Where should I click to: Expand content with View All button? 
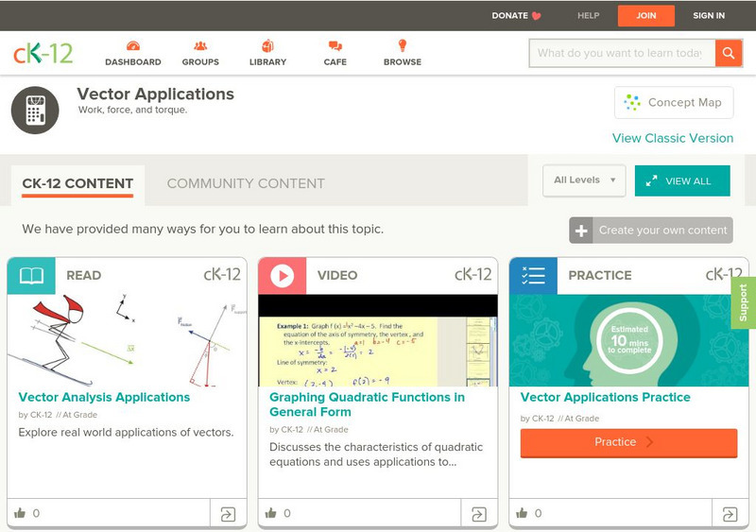(x=681, y=180)
